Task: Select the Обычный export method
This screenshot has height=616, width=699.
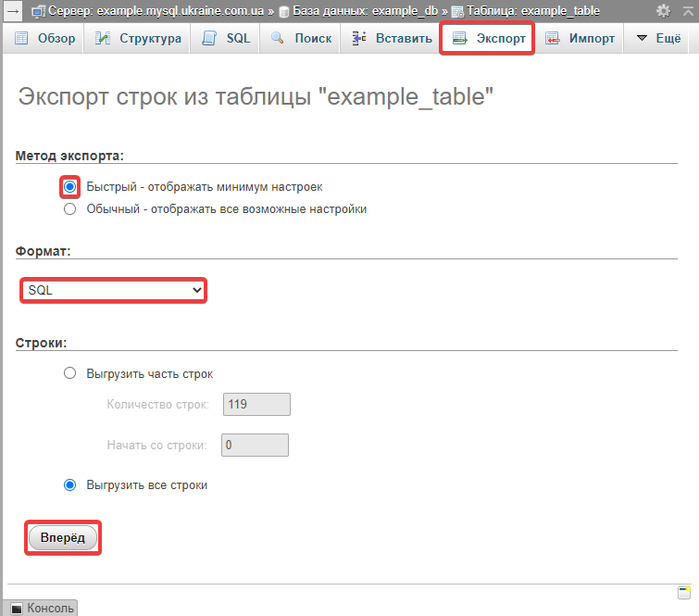Action: pos(69,209)
